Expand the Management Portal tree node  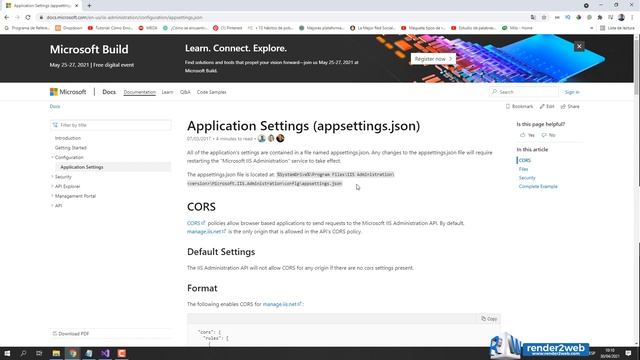(52, 196)
